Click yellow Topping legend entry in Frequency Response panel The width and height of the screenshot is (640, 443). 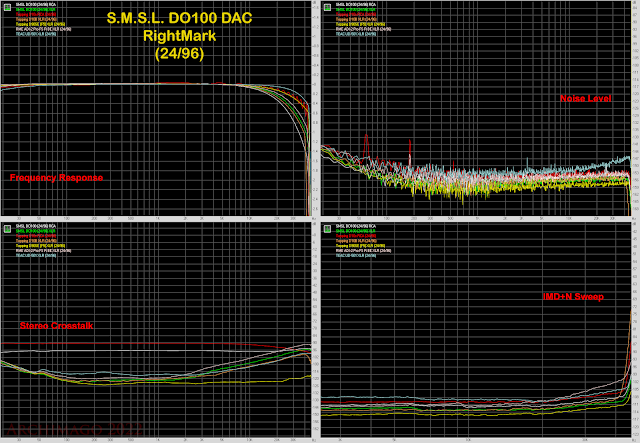[x=40, y=24]
